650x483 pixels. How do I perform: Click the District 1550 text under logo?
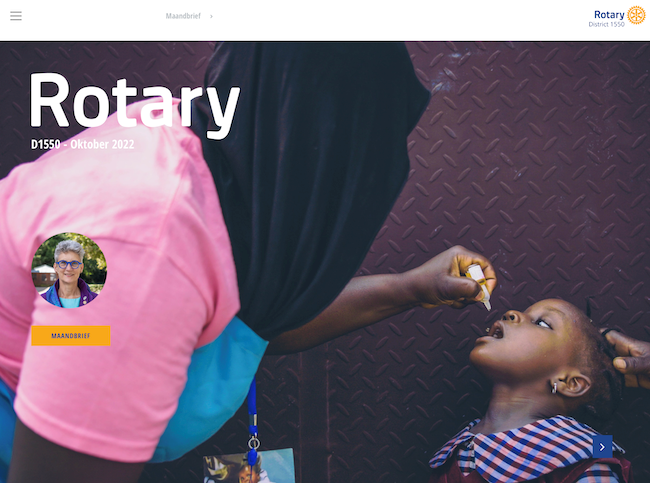pos(606,24)
